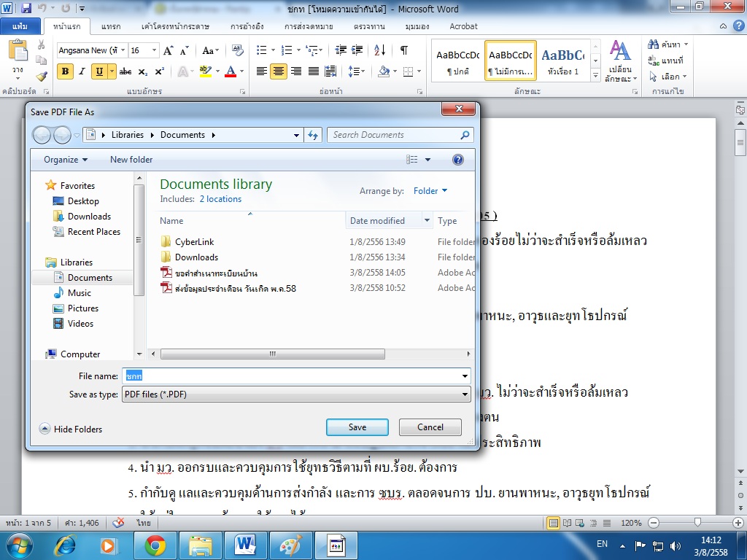The image size is (747, 560).
Task: Click the shading paint bucket icon
Action: click(x=384, y=71)
